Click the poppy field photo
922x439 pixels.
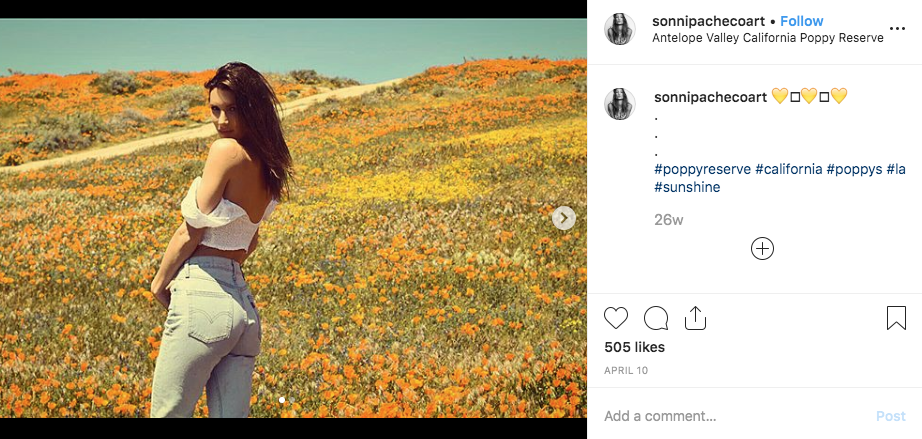pyautogui.click(x=293, y=218)
